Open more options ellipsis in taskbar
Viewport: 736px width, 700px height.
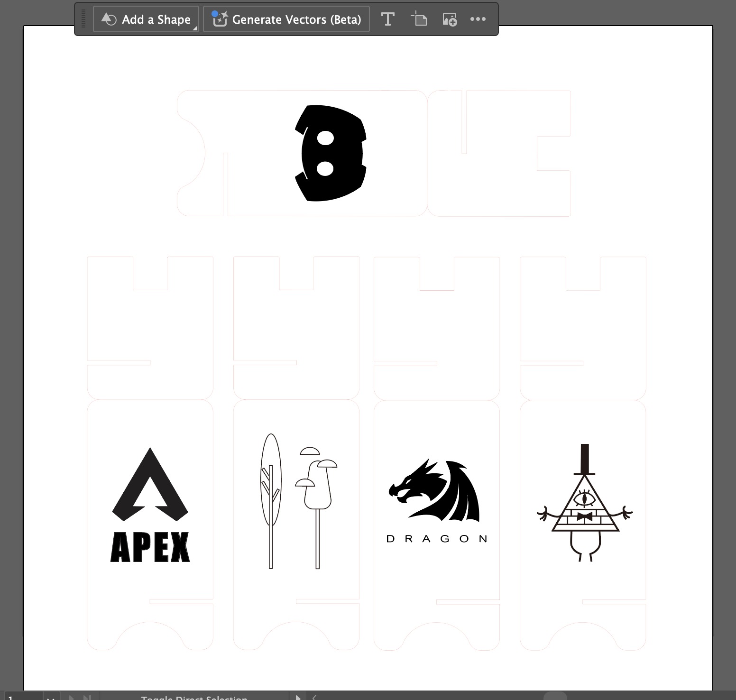tap(478, 19)
